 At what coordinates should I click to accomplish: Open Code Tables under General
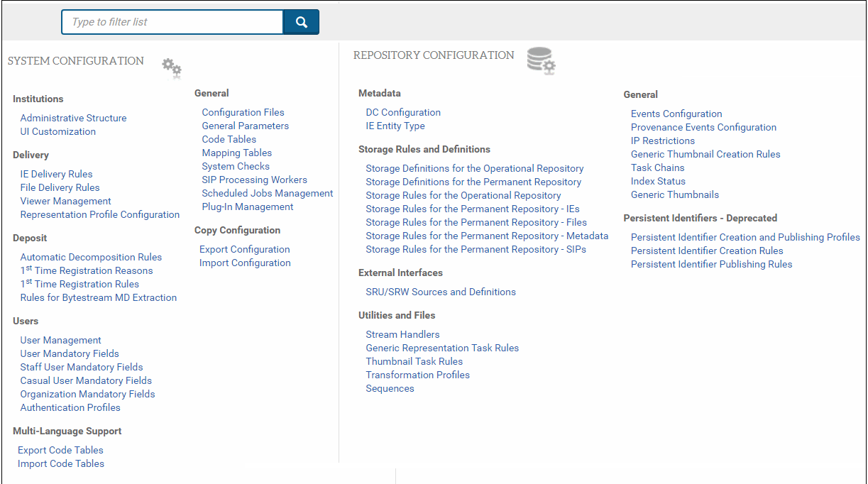(x=229, y=139)
